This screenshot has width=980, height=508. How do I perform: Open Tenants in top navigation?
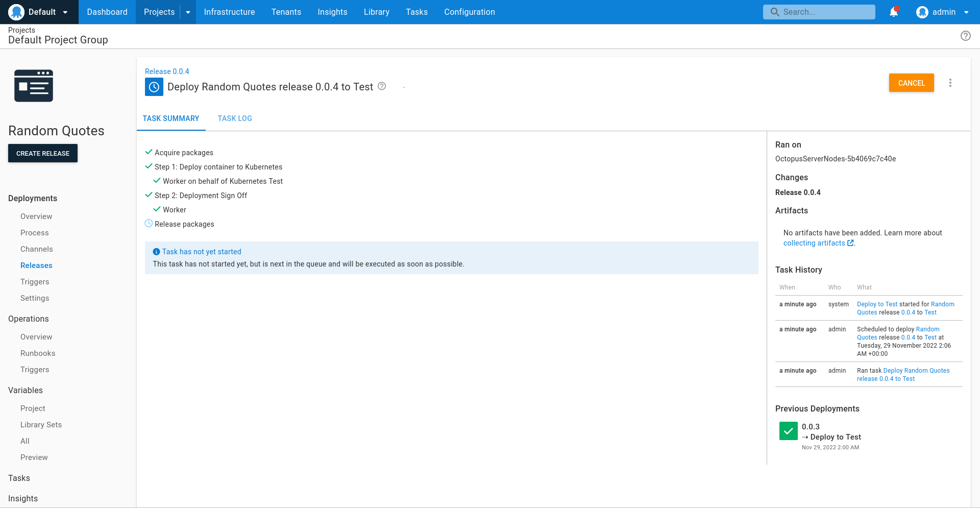pyautogui.click(x=286, y=12)
